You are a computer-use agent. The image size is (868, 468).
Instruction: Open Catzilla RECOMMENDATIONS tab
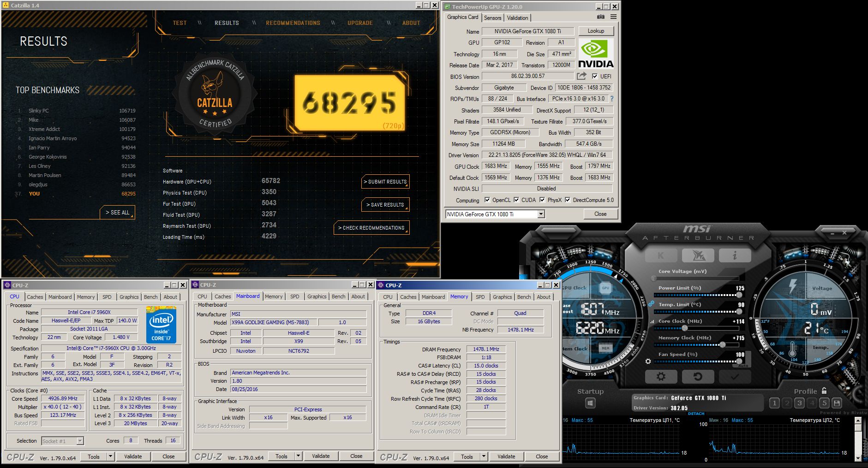[x=293, y=23]
